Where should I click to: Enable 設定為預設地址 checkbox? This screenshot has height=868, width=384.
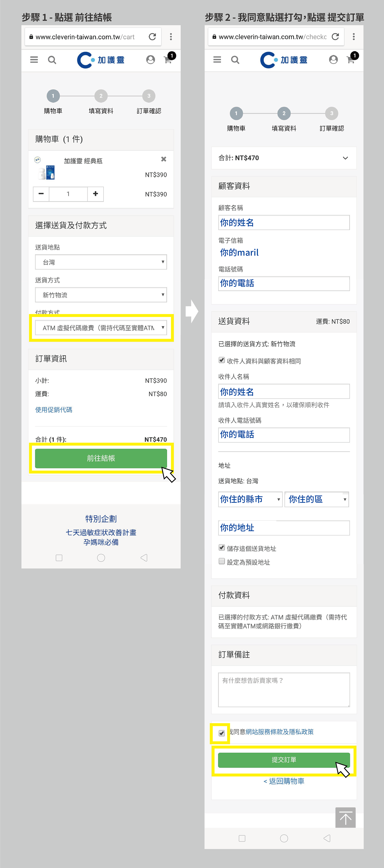[222, 562]
